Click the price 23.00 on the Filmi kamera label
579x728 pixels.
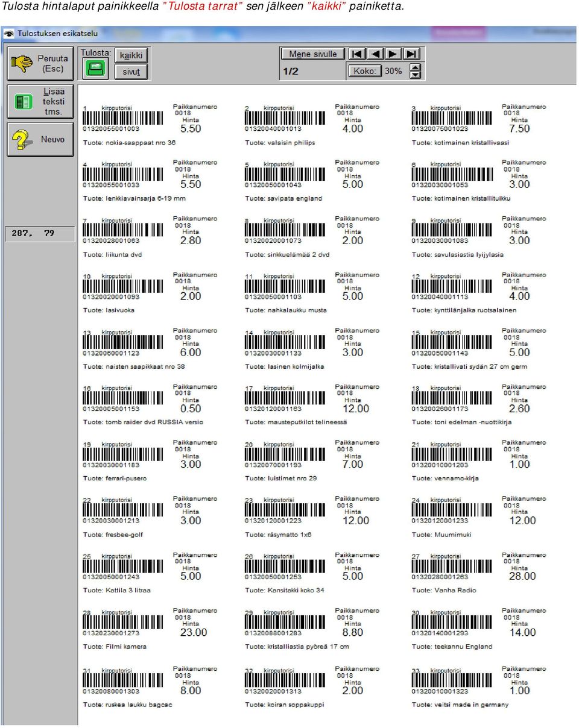pos(194,632)
